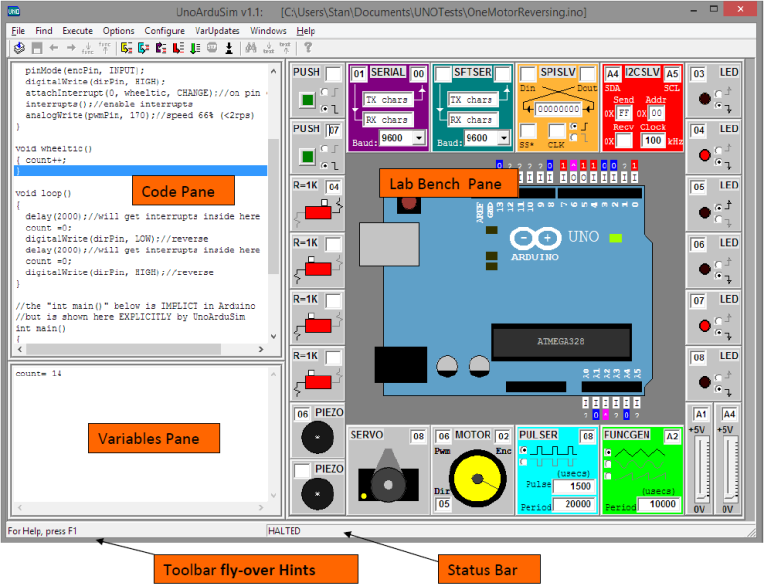Select the second PULSER waveform radio button

[x=524, y=461]
